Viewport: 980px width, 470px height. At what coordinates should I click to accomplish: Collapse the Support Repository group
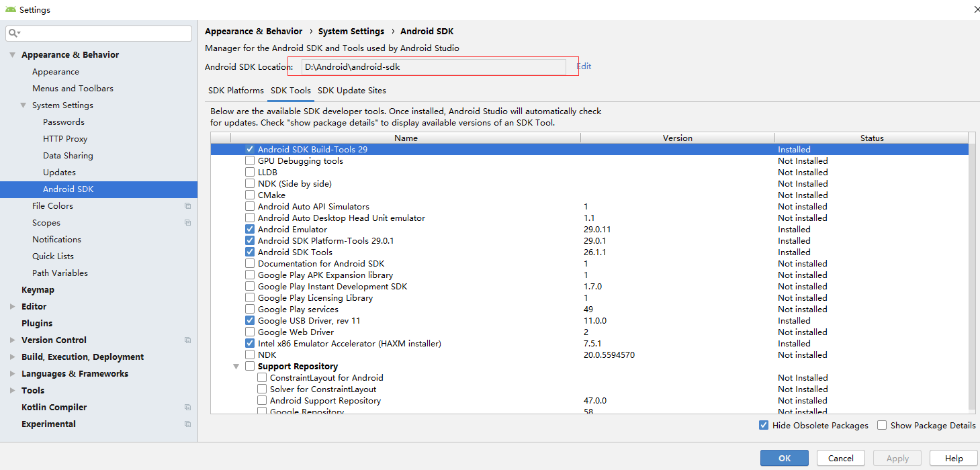(236, 367)
